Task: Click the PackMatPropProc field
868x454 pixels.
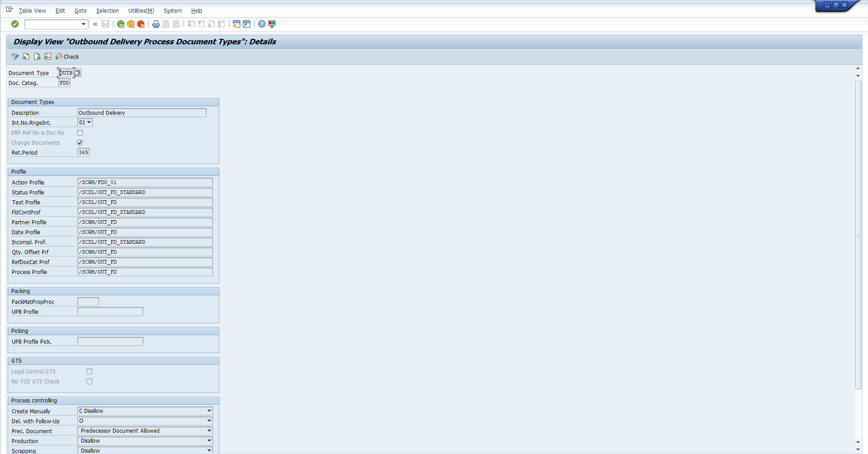Action: click(88, 302)
